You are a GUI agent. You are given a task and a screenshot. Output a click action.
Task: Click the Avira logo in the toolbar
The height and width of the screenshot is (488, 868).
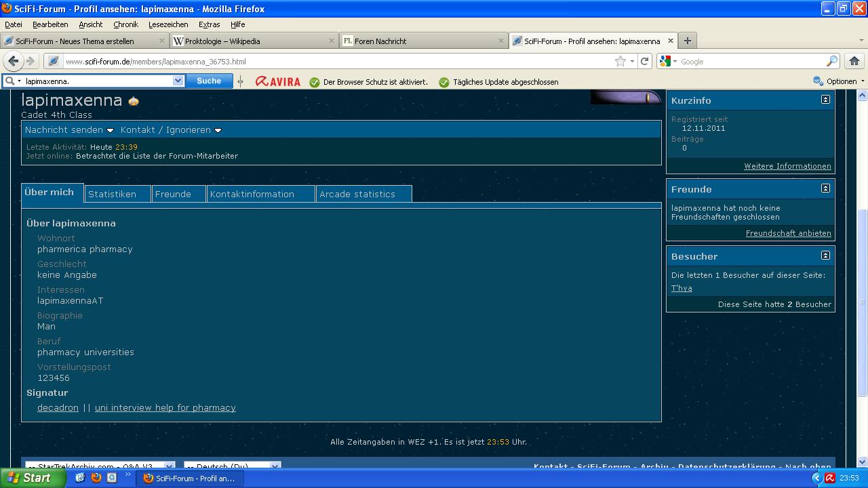pos(278,81)
